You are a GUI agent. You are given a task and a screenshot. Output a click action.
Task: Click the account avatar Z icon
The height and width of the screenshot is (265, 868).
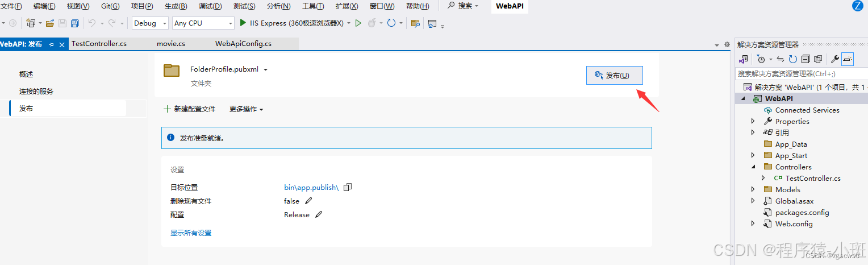(x=857, y=6)
